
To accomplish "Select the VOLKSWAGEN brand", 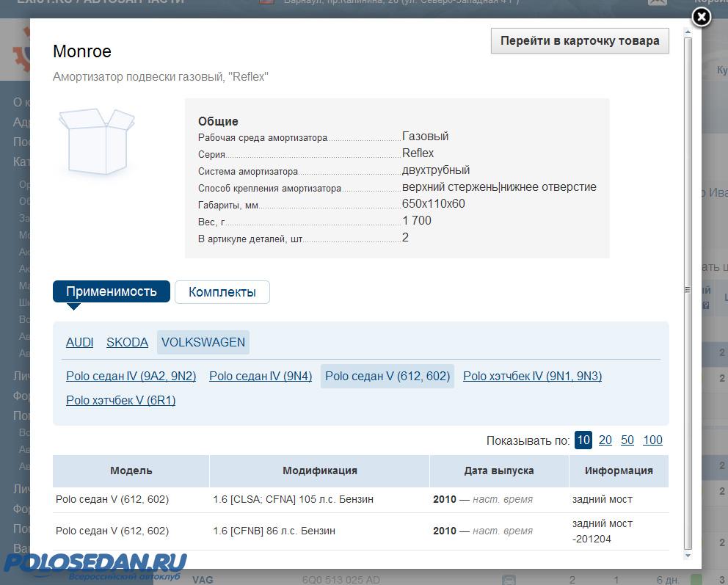I will click(x=203, y=342).
